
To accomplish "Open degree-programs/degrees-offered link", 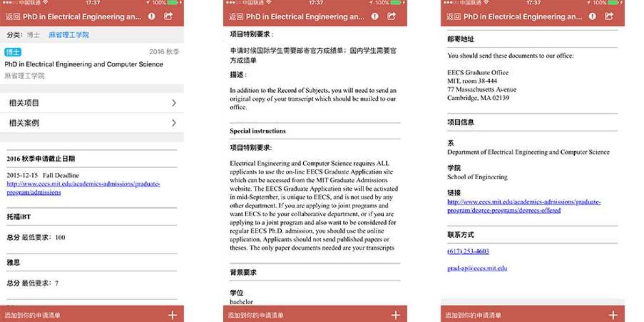I will coord(524,206).
